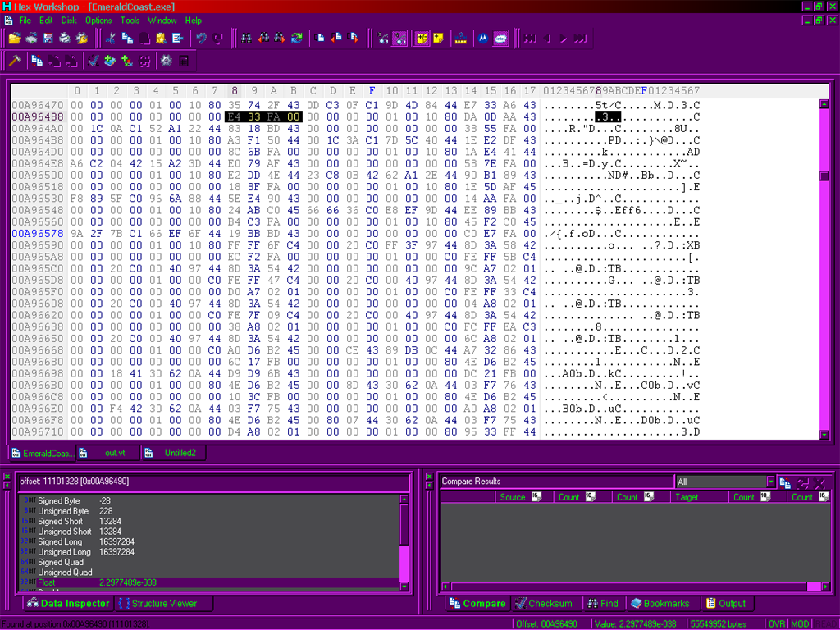Click the hex editor scroll down arrow

[824, 435]
